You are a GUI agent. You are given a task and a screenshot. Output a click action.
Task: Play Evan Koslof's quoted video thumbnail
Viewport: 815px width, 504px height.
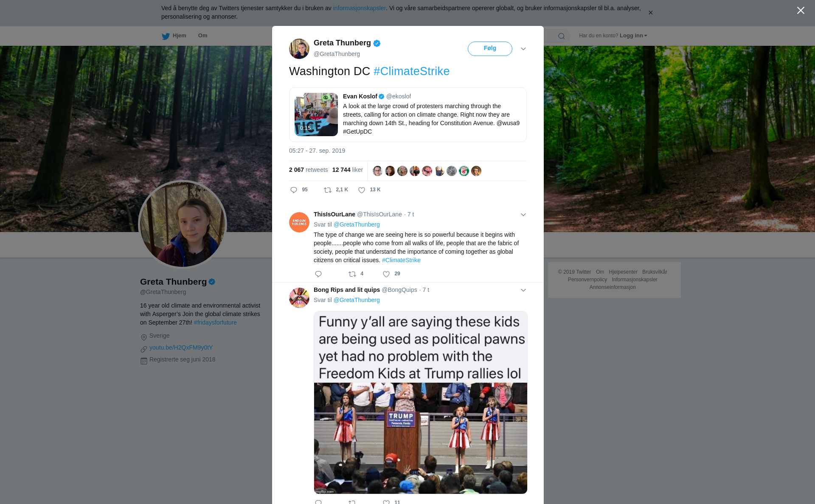tap(316, 115)
